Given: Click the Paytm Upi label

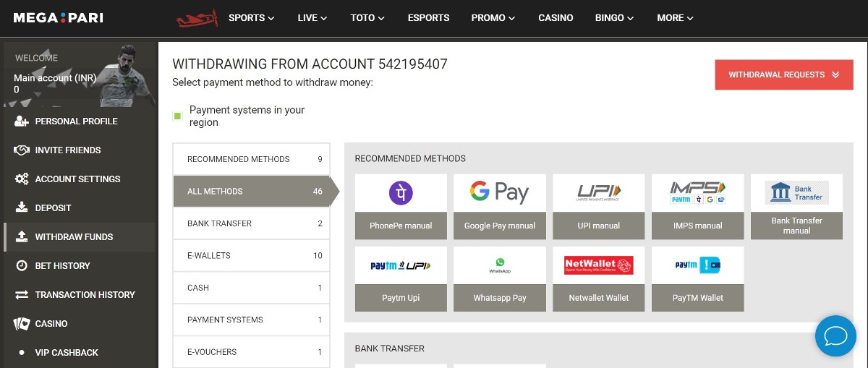Looking at the screenshot, I should pos(401,298).
